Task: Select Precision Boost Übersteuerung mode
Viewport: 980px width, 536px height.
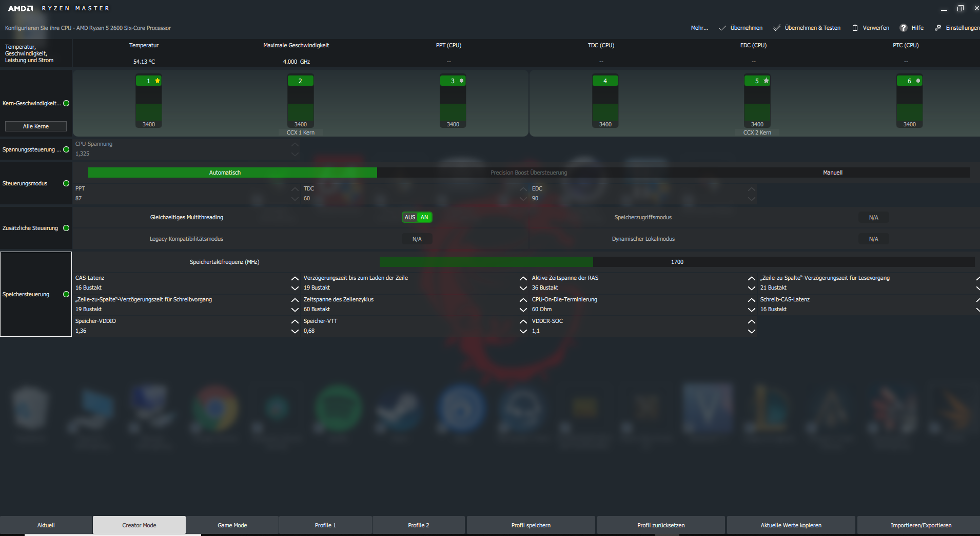Action: [529, 173]
